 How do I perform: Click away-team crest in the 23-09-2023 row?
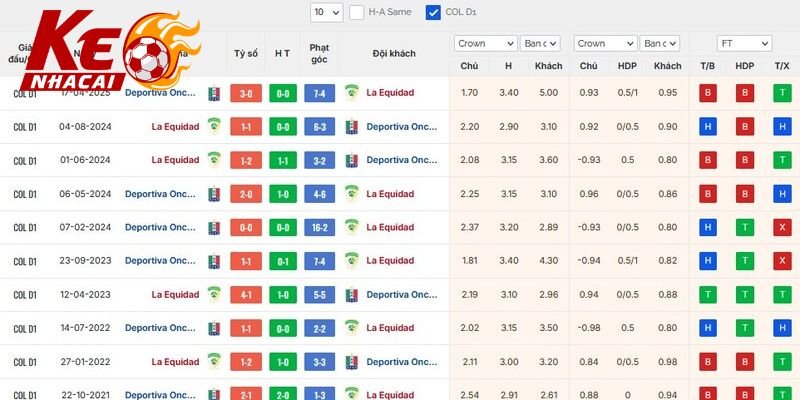point(351,261)
